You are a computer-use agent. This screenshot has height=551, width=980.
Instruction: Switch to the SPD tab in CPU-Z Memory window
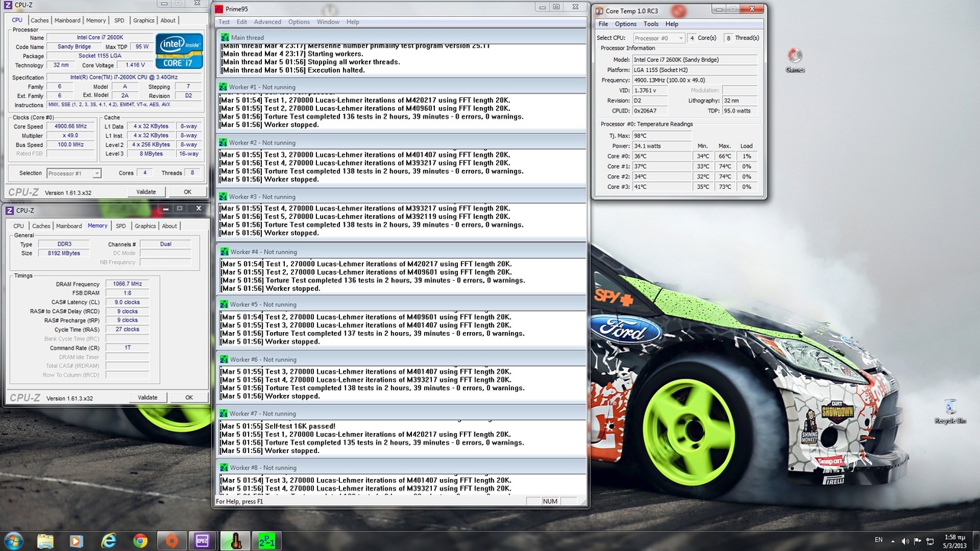click(120, 226)
